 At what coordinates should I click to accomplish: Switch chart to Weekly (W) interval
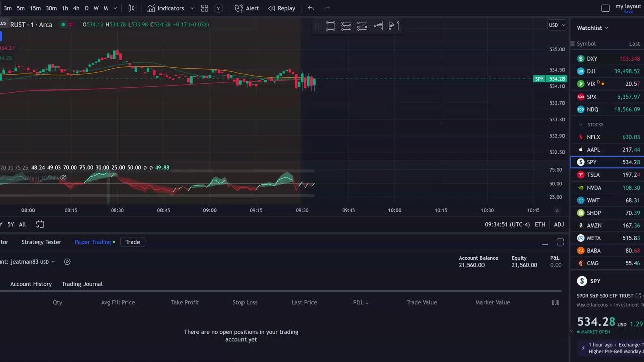pos(96,8)
